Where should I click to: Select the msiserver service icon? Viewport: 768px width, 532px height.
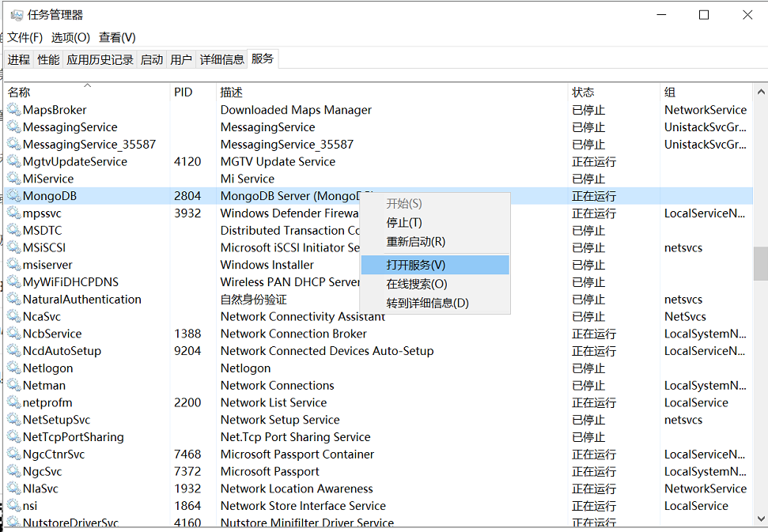(14, 265)
